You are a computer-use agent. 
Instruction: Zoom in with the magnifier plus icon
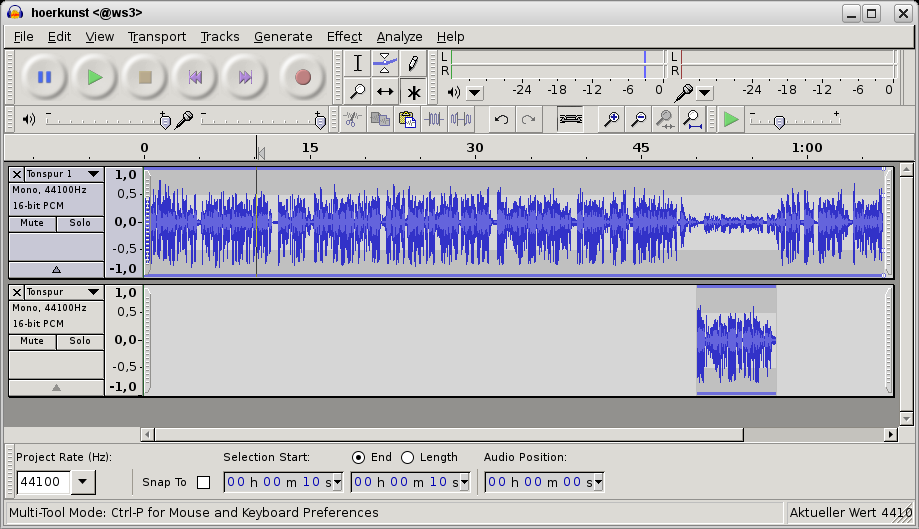click(611, 120)
